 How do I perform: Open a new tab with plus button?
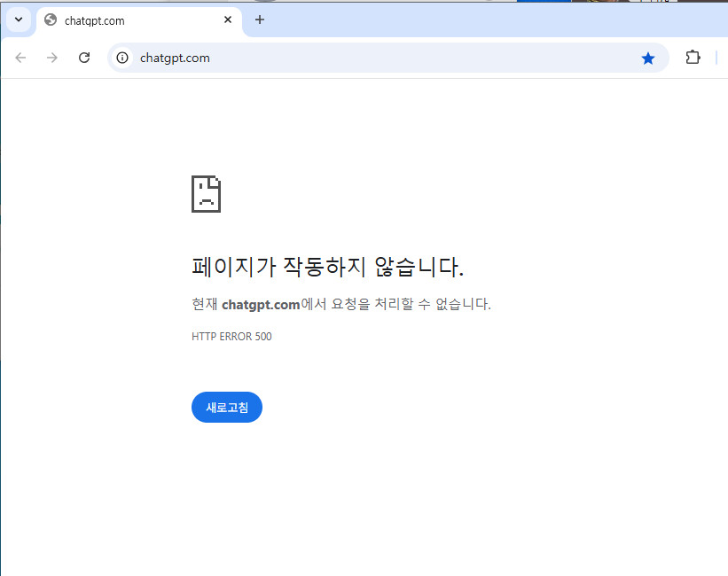pyautogui.click(x=260, y=20)
